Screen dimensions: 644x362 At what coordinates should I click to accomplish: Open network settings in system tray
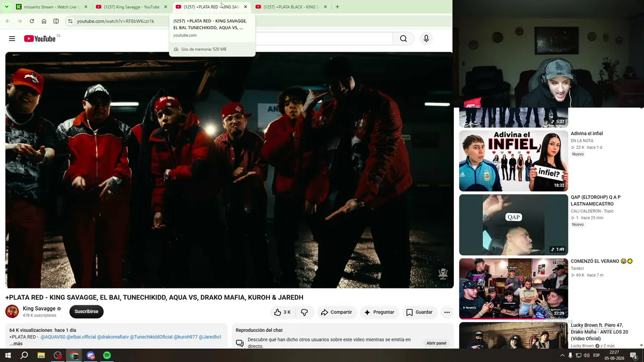[x=579, y=355]
